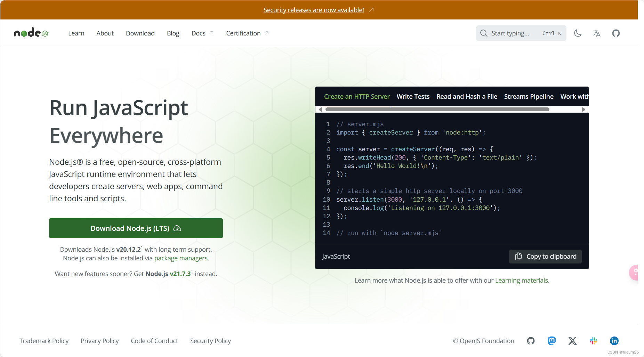Click the v20.12.2 version text
Viewport: 644px width, 357px height.
(x=128, y=249)
